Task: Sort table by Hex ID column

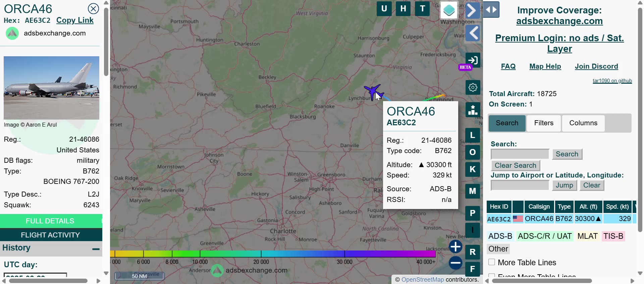Action: coord(499,207)
